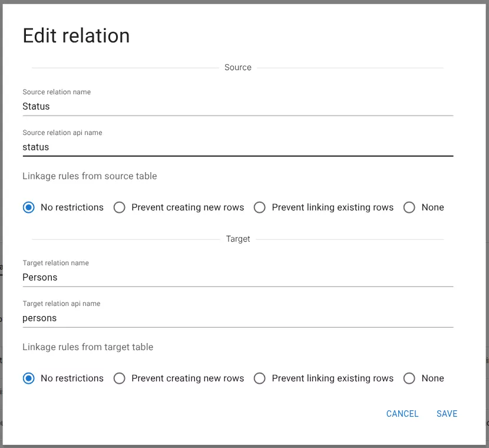Image resolution: width=489 pixels, height=448 pixels.
Task: Select None for source table linkage rules
Action: click(x=409, y=207)
